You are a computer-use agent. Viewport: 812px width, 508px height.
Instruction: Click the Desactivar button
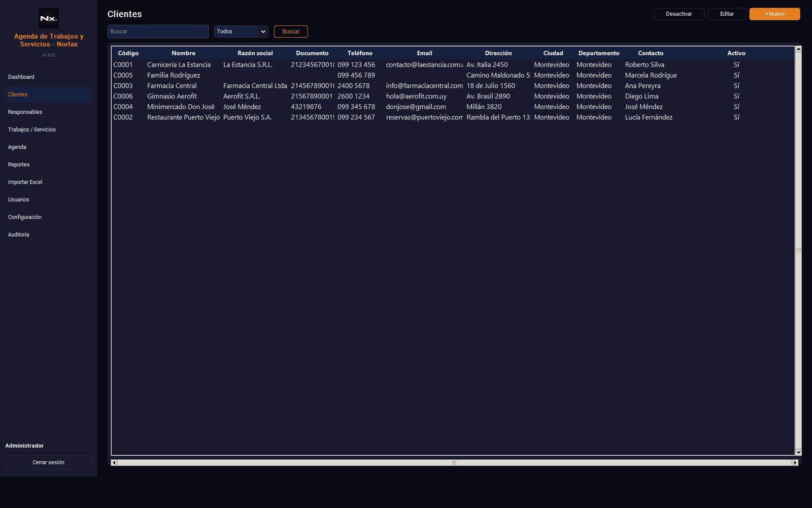pos(679,14)
